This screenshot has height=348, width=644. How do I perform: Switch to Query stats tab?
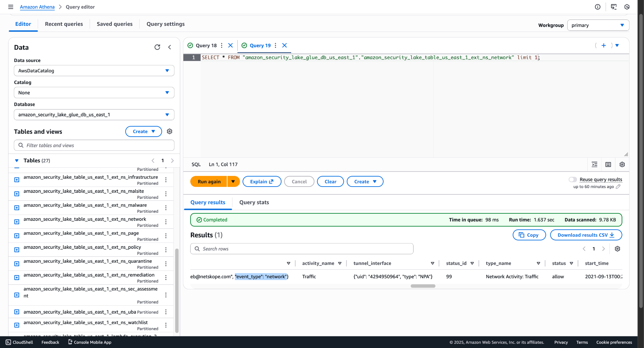click(254, 202)
